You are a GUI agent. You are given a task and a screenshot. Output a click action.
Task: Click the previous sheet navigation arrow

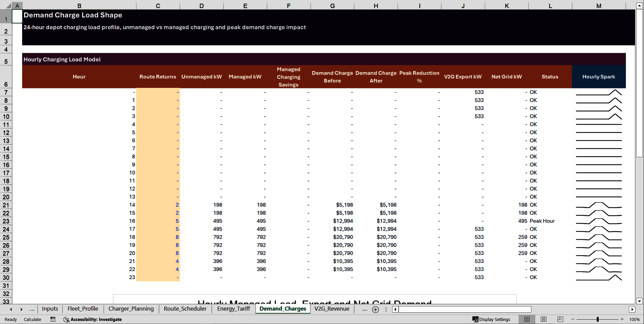(x=11, y=310)
